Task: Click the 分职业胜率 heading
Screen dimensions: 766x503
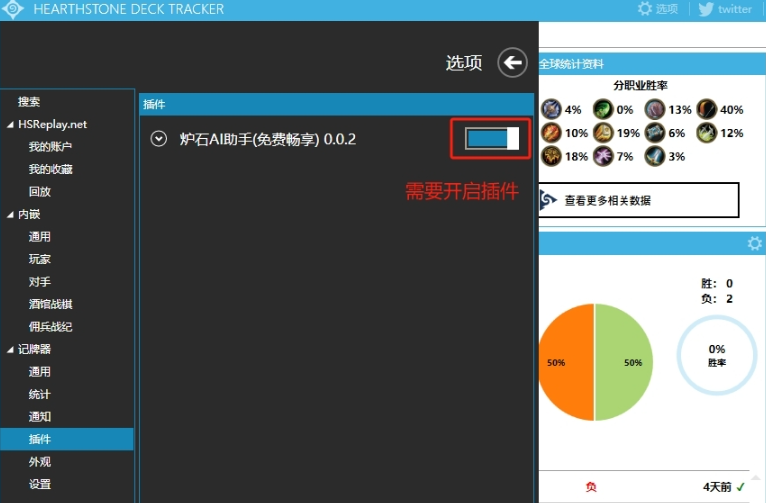Action: (x=640, y=85)
